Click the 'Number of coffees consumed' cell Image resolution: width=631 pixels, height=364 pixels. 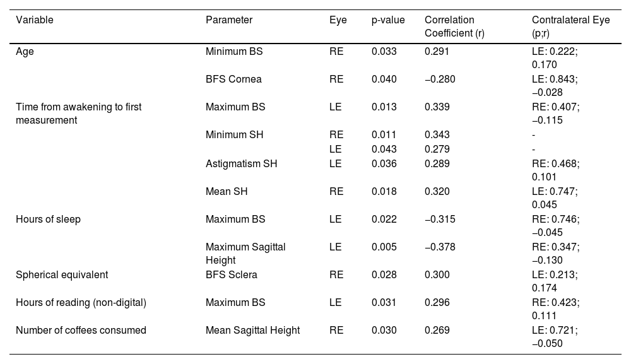[x=81, y=330]
